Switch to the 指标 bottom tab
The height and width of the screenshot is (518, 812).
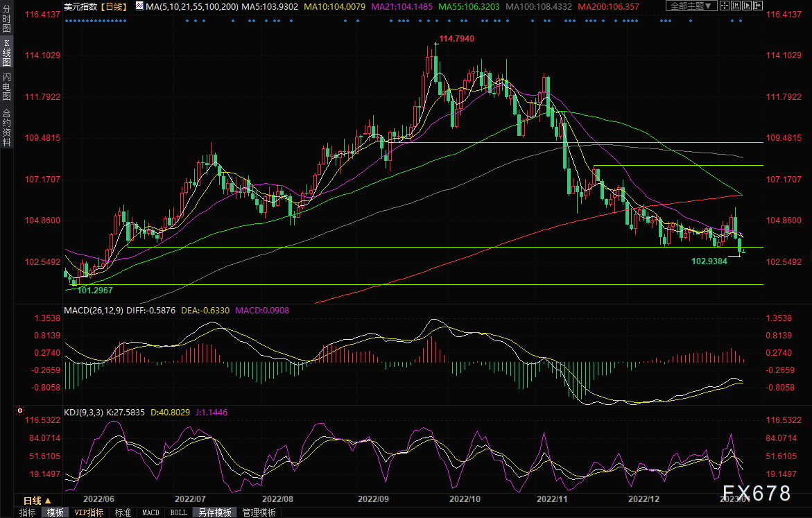tap(28, 513)
